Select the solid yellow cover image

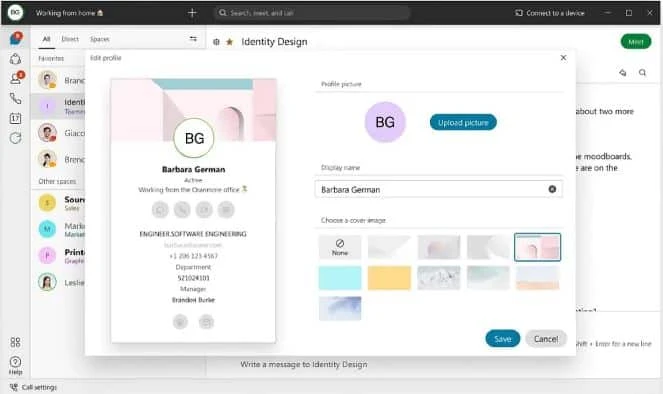[389, 278]
